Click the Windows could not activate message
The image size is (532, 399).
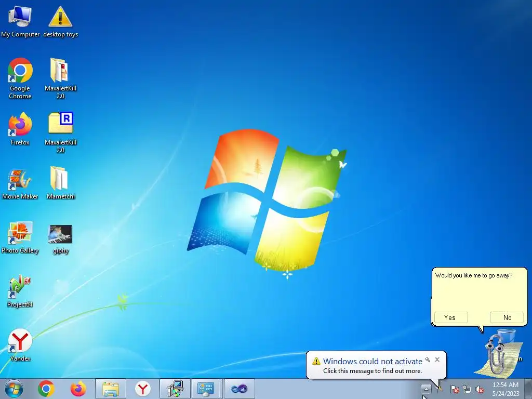click(x=373, y=361)
